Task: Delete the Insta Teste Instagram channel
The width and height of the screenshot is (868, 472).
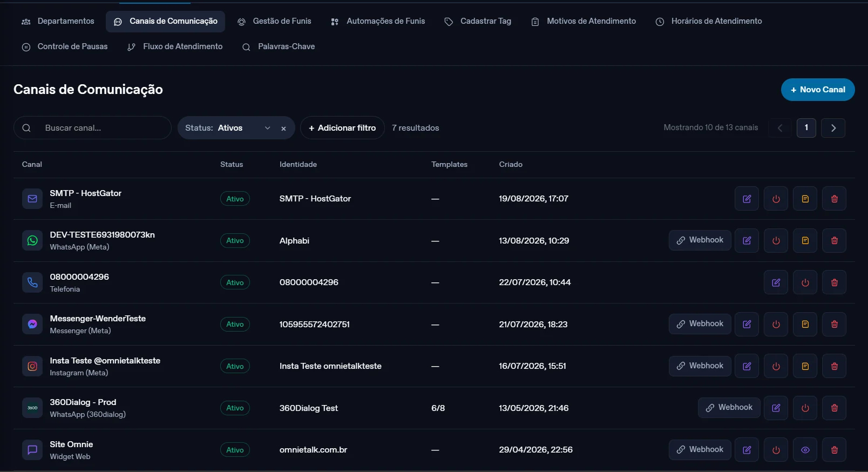Action: coord(835,366)
